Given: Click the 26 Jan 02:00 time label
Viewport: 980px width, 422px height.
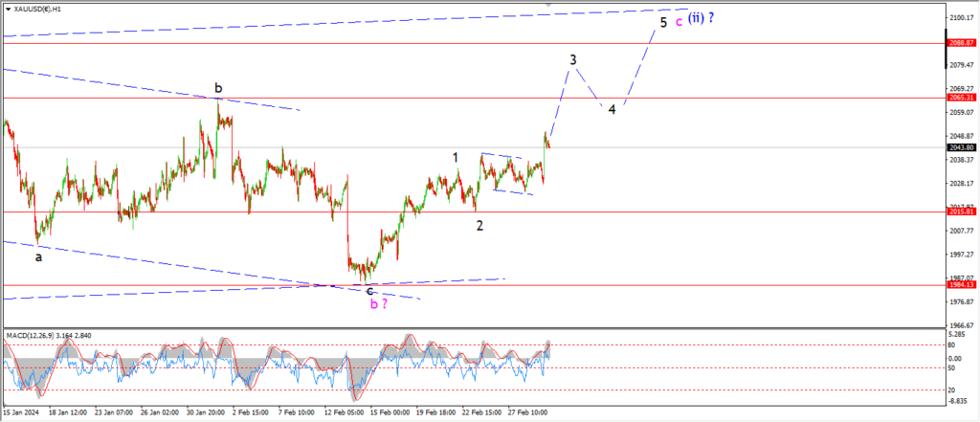Looking at the screenshot, I should click(x=161, y=412).
